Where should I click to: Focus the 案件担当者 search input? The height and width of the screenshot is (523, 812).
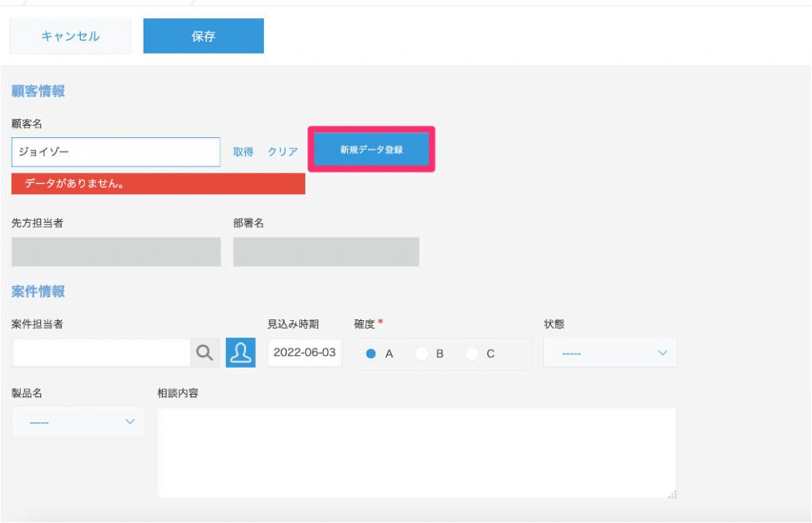click(x=101, y=353)
